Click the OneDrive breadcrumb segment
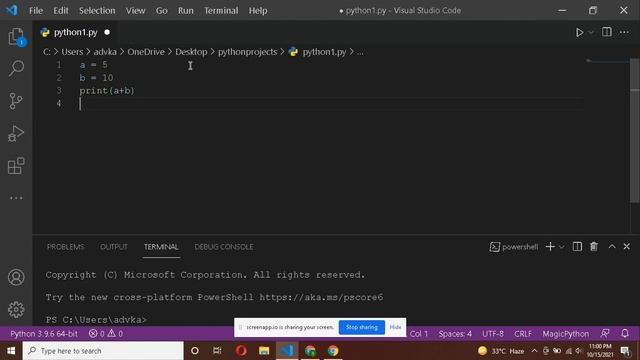Viewport: 640px width, 360px height. pos(146,52)
